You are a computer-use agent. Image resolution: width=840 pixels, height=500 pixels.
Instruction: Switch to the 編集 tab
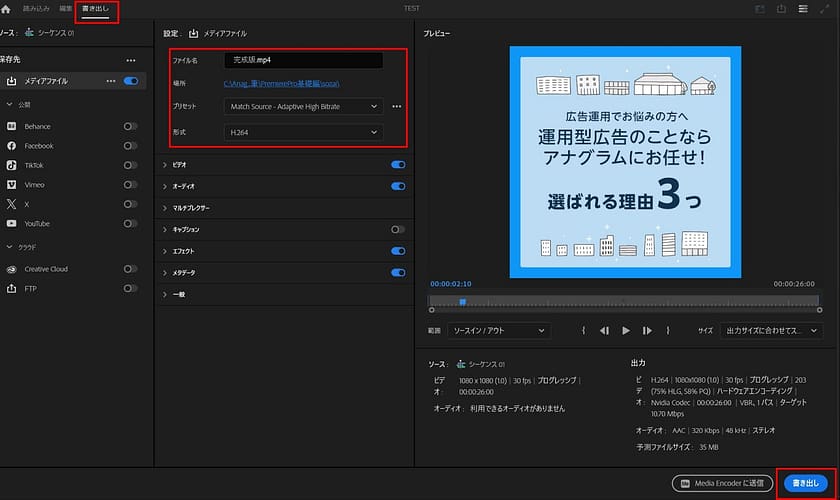coord(66,9)
